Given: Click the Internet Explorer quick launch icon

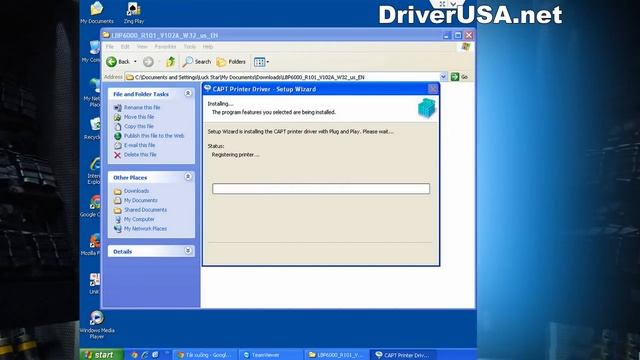Looking at the screenshot, I should coord(144,355).
